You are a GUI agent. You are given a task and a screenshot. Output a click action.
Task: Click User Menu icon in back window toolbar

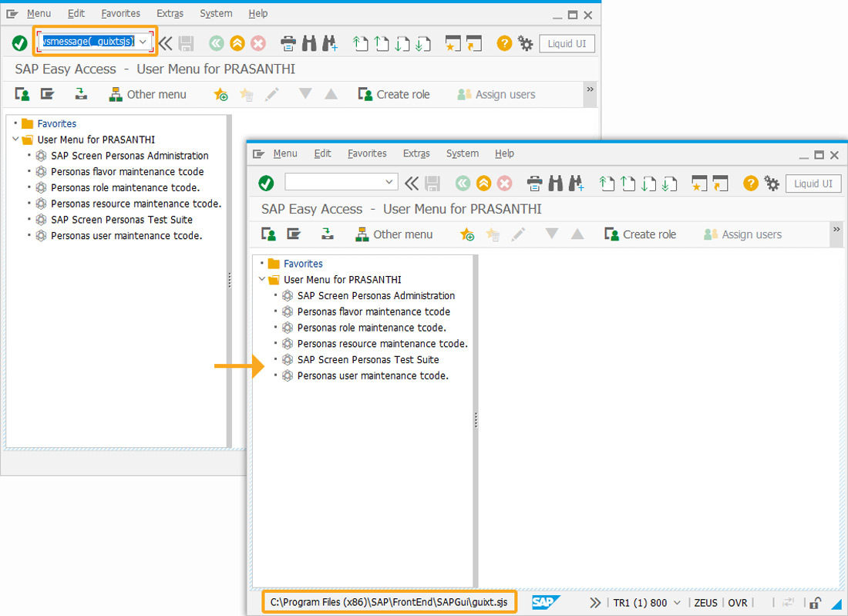[x=22, y=94]
